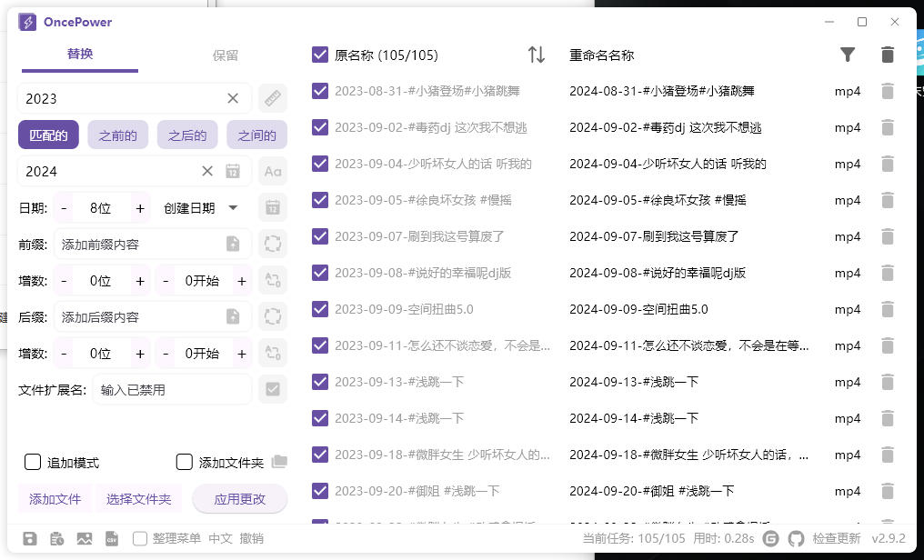Open the GitHub repository icon
924x560 pixels.
click(796, 538)
